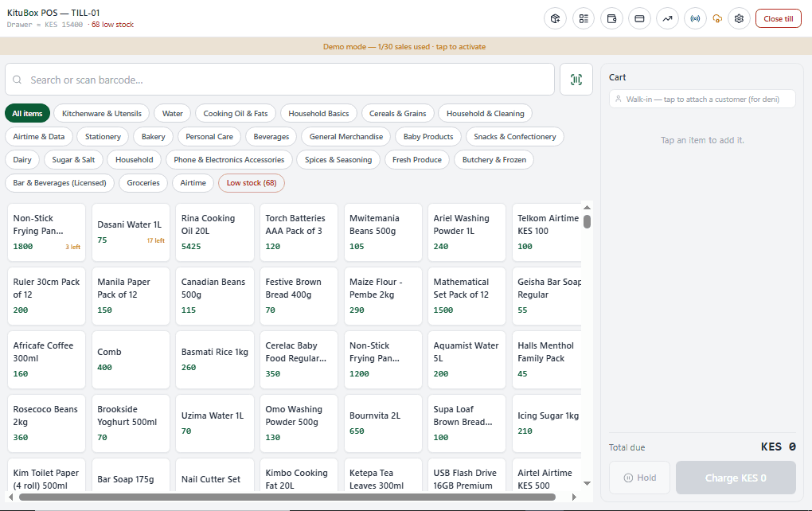812x511 pixels.
Task: Click the scroll up arrow of product grid
Action: pyautogui.click(x=587, y=208)
